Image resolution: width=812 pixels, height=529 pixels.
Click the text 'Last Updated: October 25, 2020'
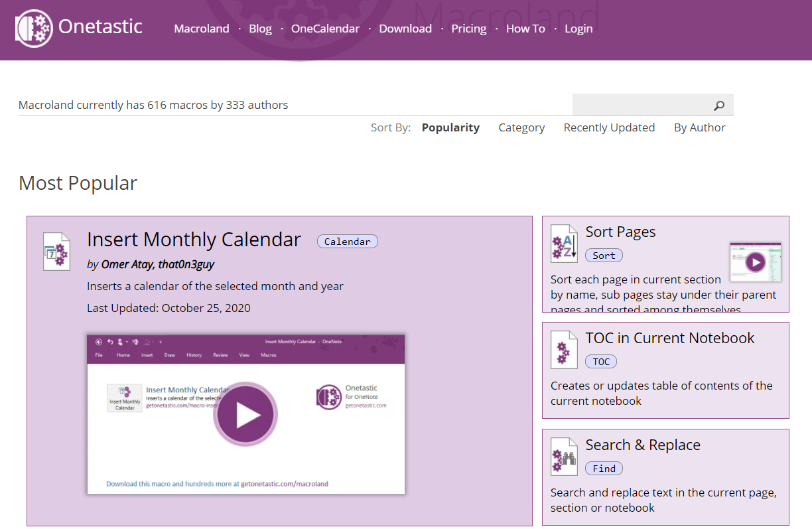click(x=169, y=308)
